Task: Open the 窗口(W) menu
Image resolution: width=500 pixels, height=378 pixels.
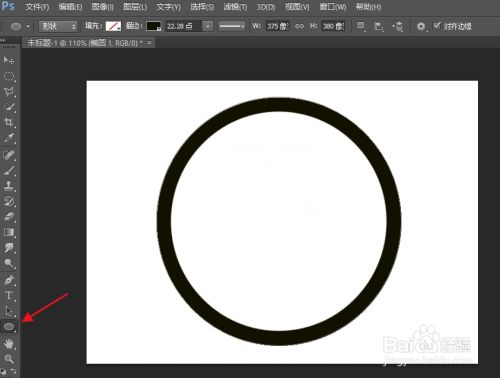Action: (x=333, y=7)
